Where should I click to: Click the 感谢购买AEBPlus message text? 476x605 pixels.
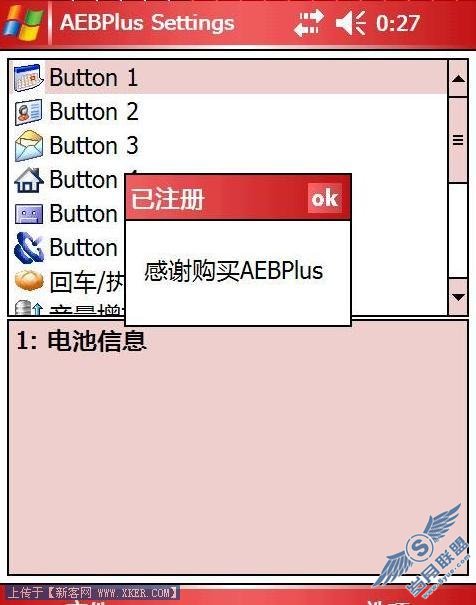click(233, 271)
